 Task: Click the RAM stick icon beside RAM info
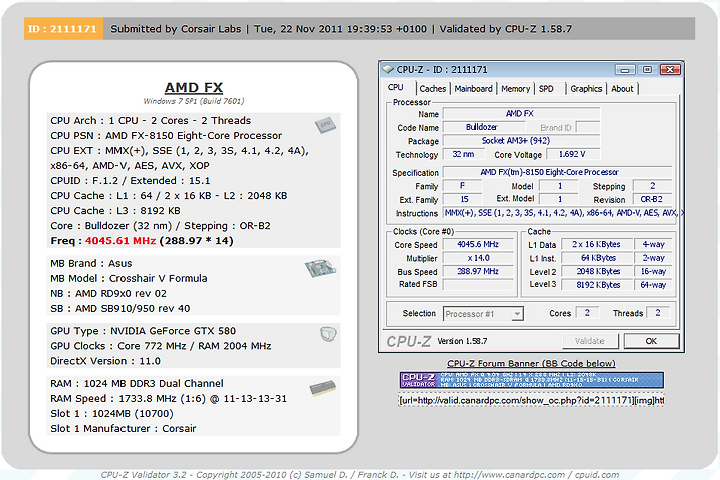pos(323,388)
